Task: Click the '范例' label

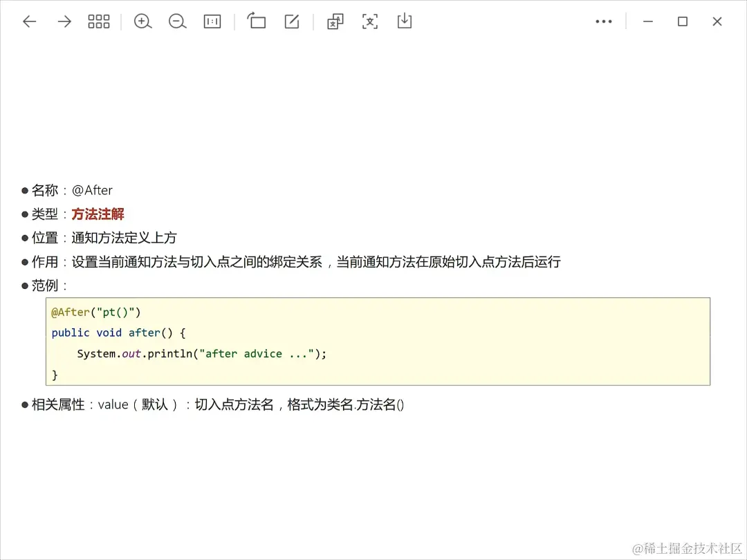Action: 44,286
